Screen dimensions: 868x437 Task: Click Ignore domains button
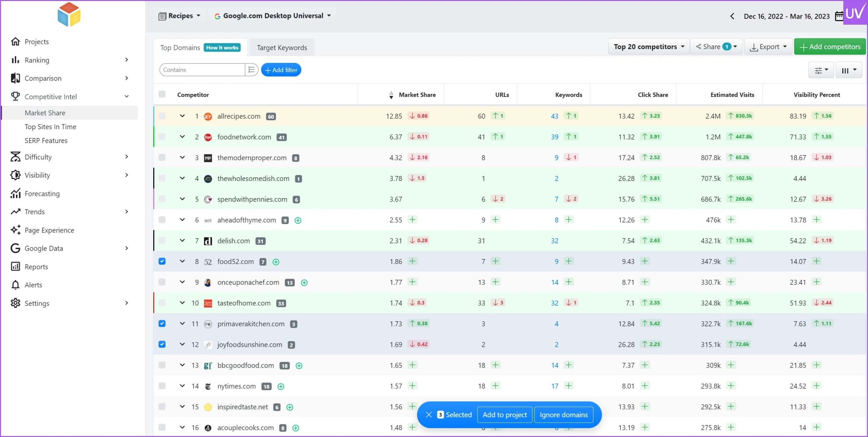[x=564, y=415]
